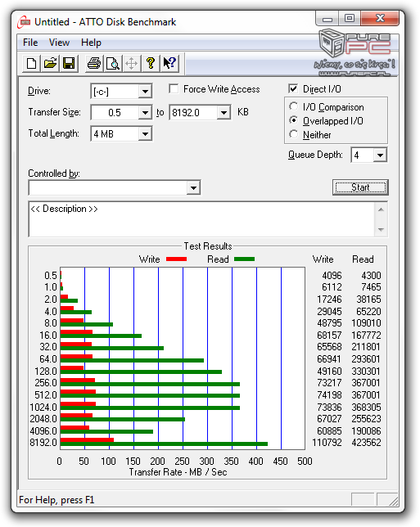Expand the Controlled by dropdown

(x=193, y=187)
